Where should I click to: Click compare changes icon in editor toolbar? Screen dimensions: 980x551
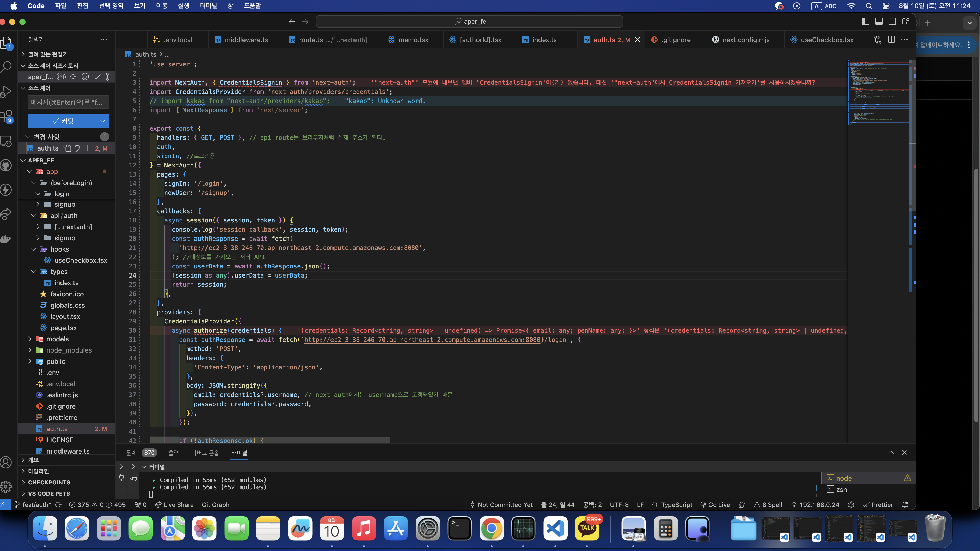click(878, 40)
